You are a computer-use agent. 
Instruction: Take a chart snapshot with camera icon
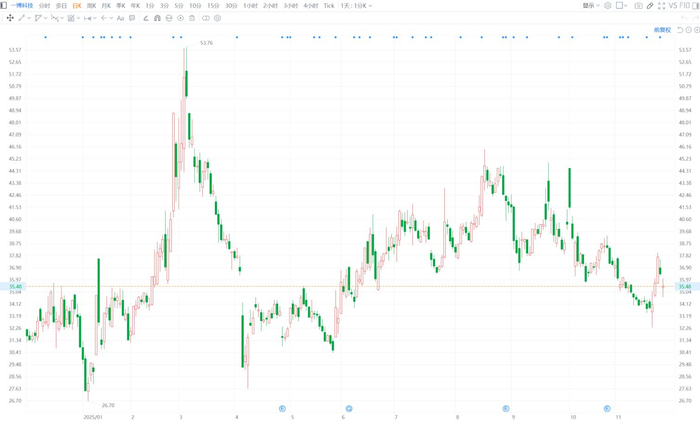point(638,6)
